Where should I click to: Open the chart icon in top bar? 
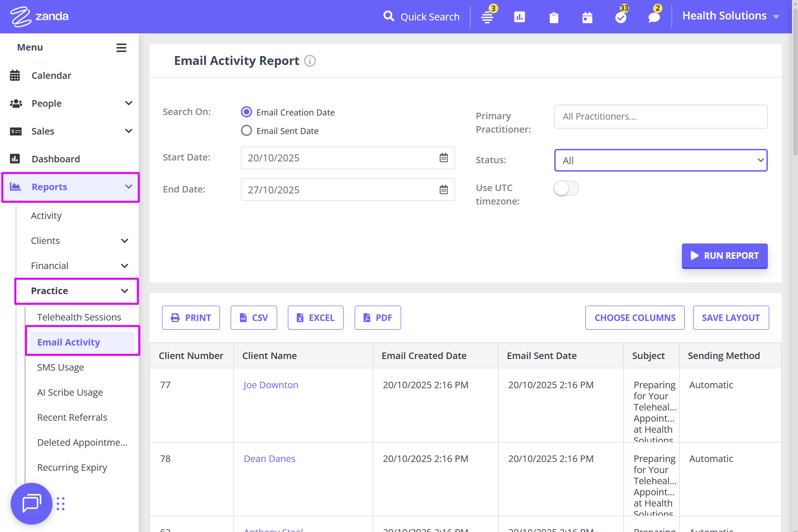(519, 17)
